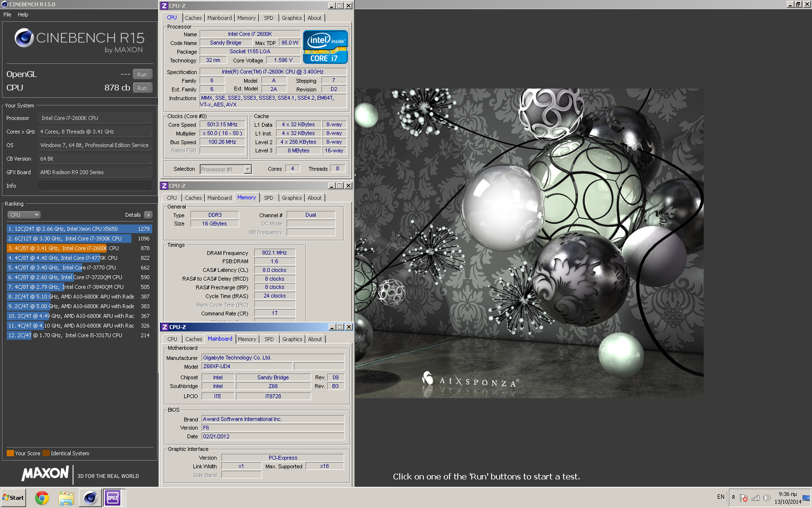Open About tab in top CPU-Z window
The width and height of the screenshot is (812, 508).
(x=315, y=18)
